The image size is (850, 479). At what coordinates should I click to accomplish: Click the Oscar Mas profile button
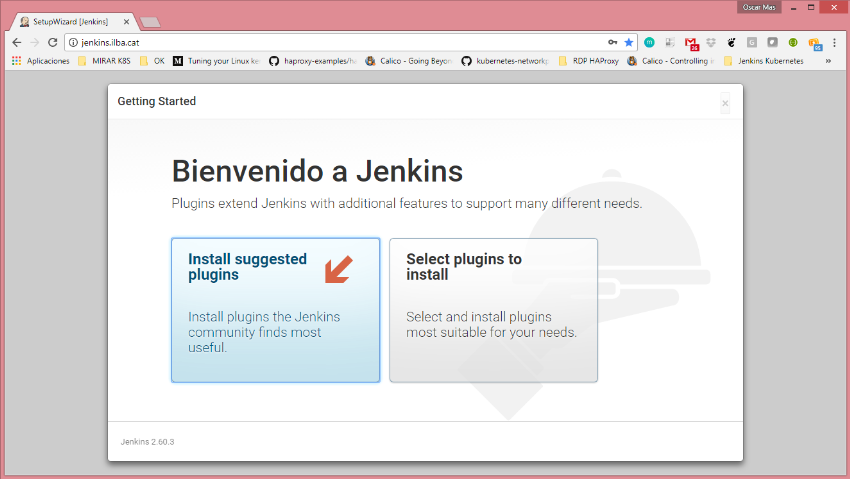pyautogui.click(x=759, y=7)
